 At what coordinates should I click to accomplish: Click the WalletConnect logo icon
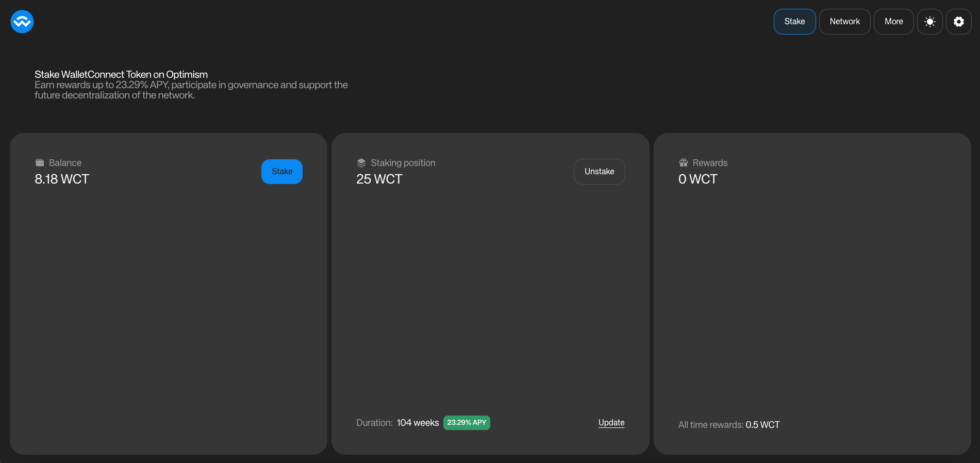click(22, 22)
